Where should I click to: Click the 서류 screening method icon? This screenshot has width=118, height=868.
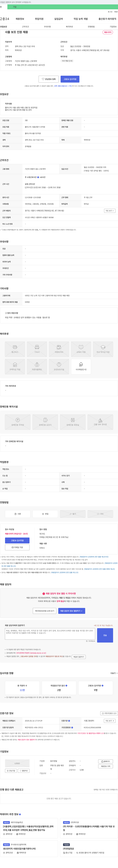[x=18, y=514]
